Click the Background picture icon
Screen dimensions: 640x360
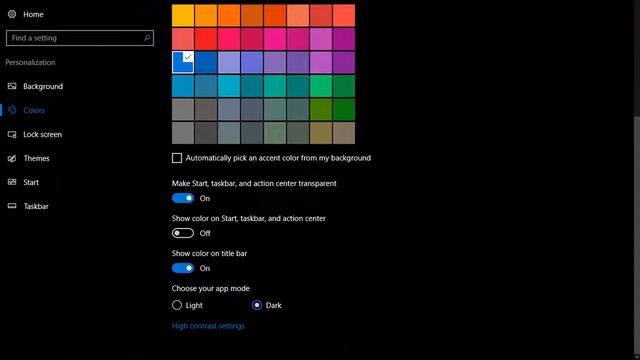(x=12, y=86)
